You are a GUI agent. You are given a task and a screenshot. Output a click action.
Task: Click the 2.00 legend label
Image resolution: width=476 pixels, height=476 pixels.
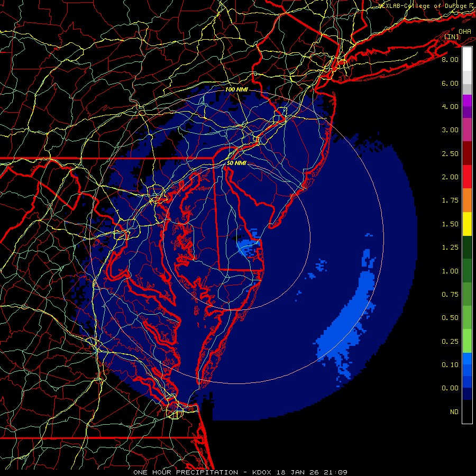click(450, 177)
